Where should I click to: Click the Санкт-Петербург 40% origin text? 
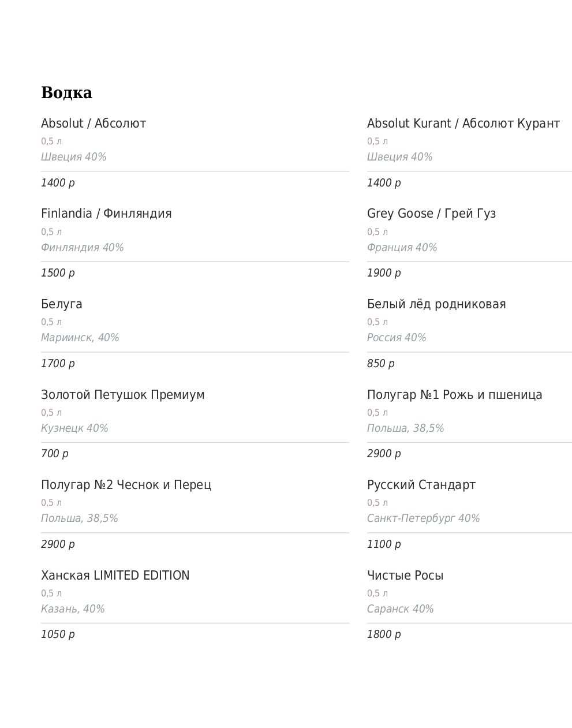423,518
